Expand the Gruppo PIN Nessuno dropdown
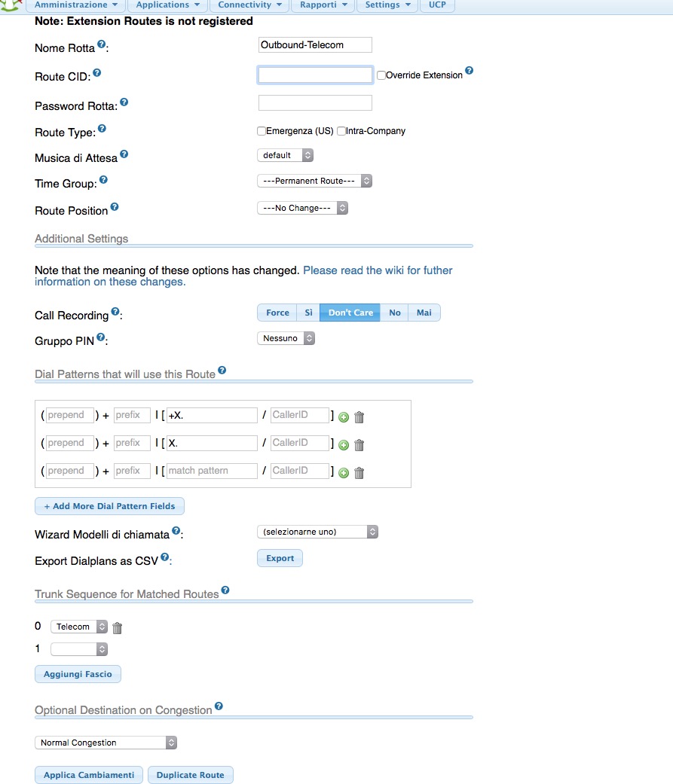 click(286, 338)
